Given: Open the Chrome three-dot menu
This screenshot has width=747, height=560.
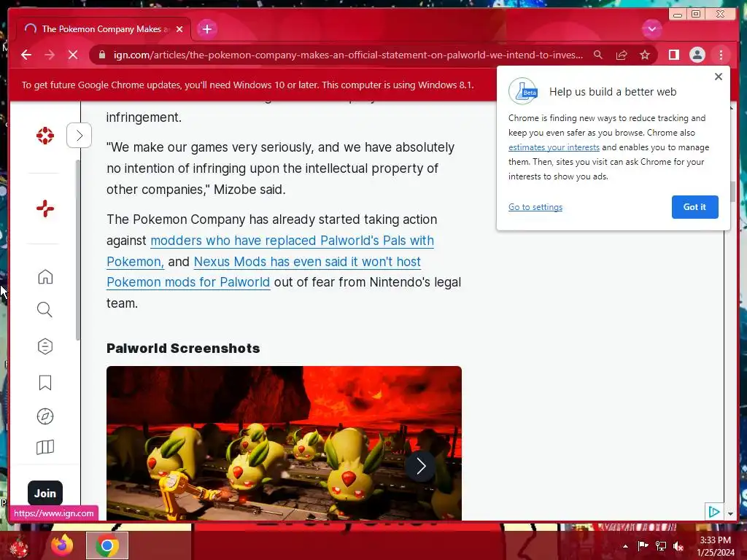Looking at the screenshot, I should click(x=721, y=55).
